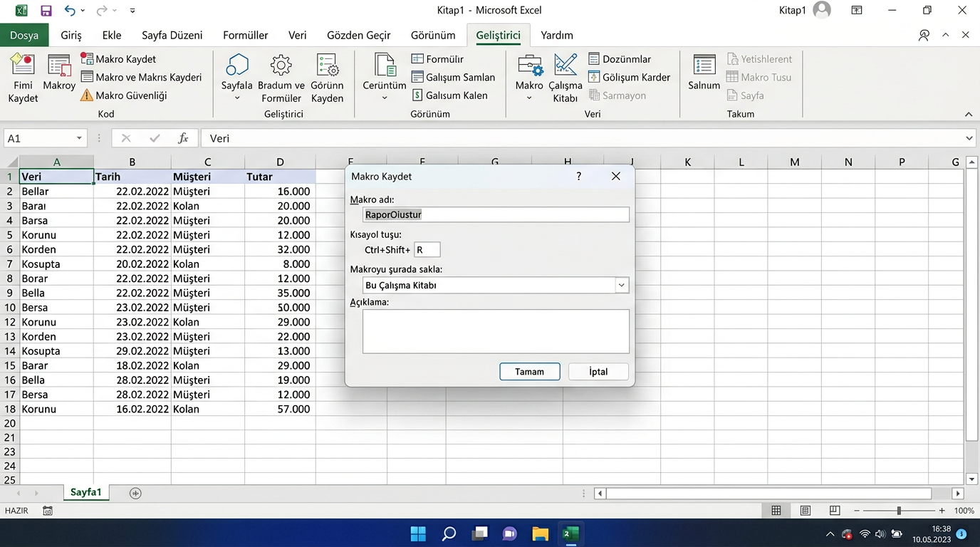This screenshot has height=547, width=980.
Task: Expand the 'Makroyu şurada sakla' dropdown
Action: (621, 285)
